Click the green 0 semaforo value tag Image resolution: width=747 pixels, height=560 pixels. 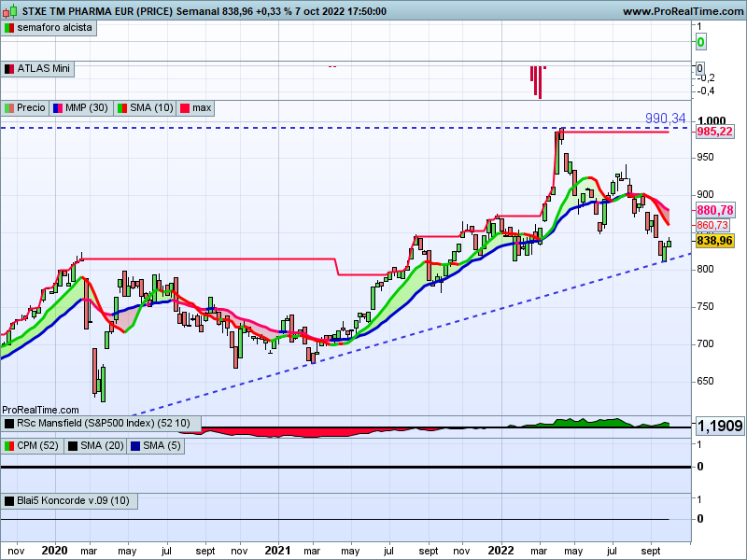click(700, 42)
